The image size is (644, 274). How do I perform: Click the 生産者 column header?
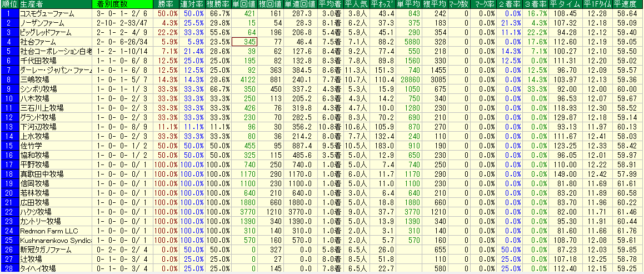point(56,4)
